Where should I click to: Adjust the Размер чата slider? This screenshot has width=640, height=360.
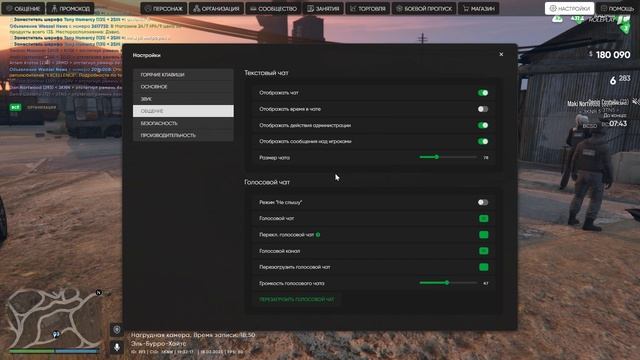point(448,157)
